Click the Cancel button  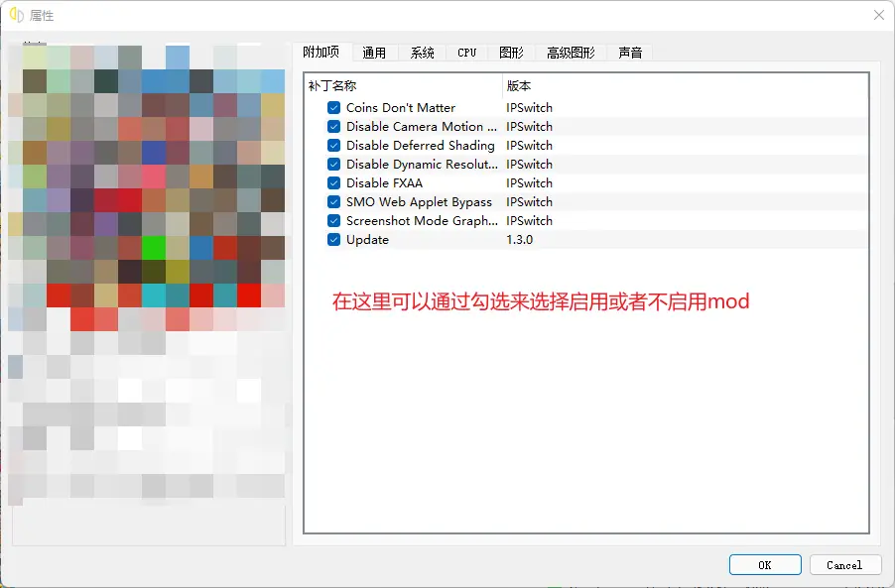(844, 565)
